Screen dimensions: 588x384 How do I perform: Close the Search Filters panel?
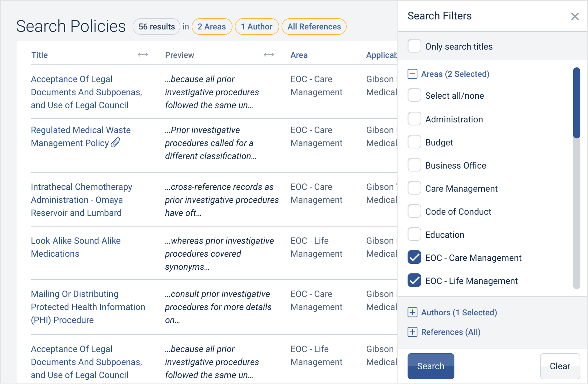575,16
